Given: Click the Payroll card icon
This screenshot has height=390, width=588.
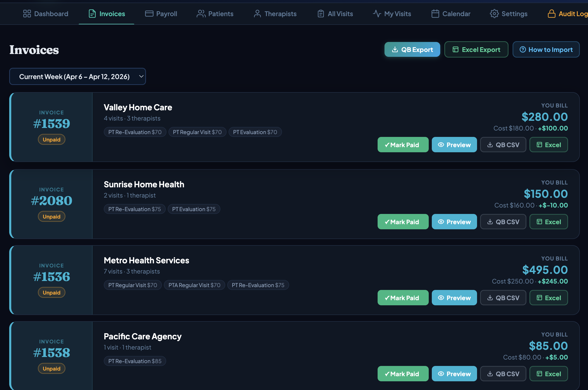Looking at the screenshot, I should [149, 14].
